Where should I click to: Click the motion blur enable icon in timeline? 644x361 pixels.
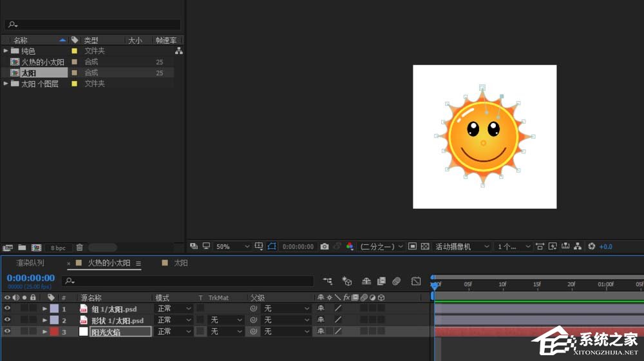tap(397, 281)
